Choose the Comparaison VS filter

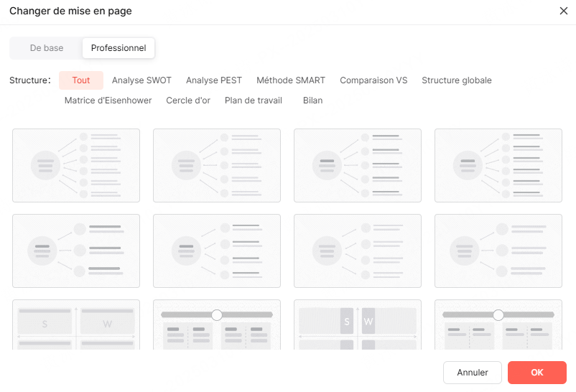(x=373, y=80)
